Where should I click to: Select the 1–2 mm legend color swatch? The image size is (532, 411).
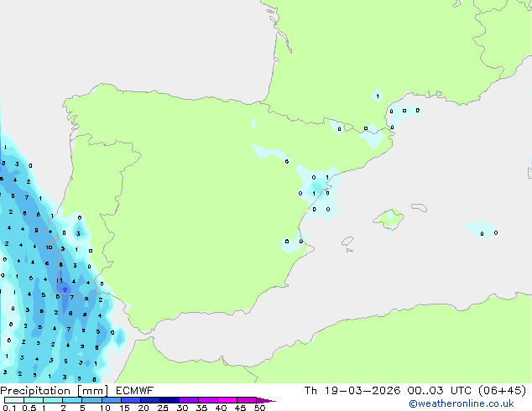coord(53,400)
